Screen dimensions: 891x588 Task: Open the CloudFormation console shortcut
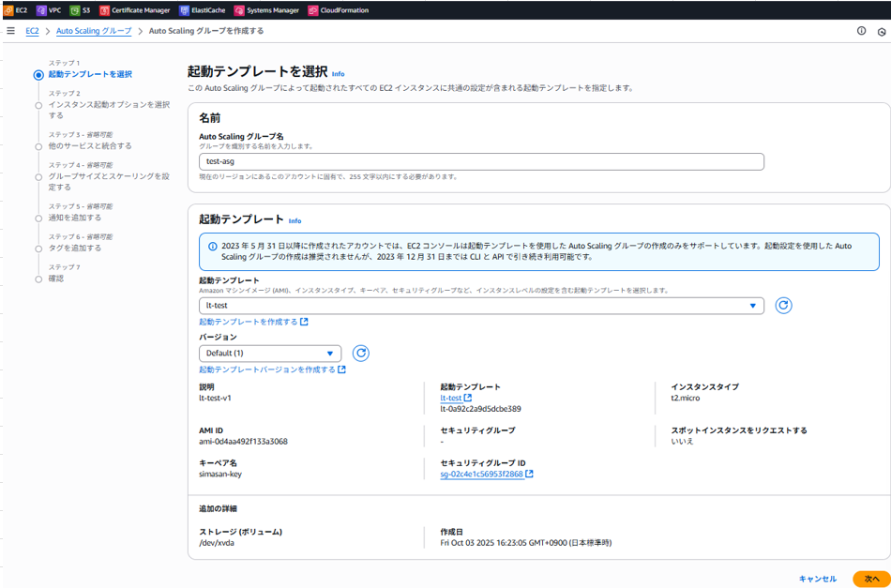(x=338, y=9)
